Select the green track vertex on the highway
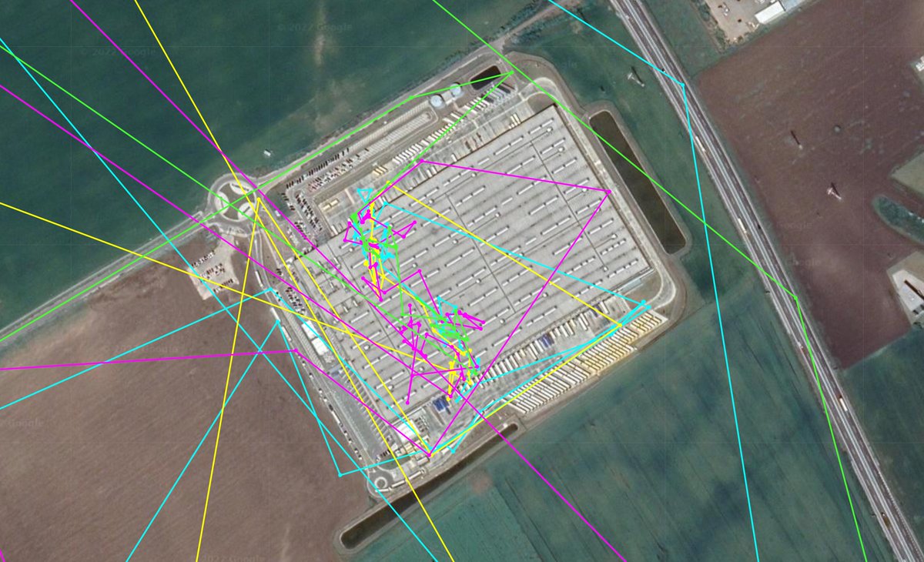Screen dimensions: 924x562 pyautogui.click(x=797, y=299)
